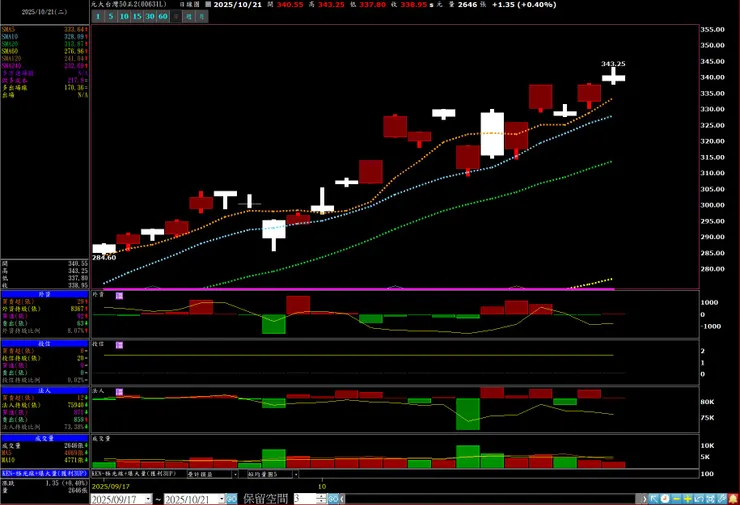Click GO button next to 保留空間 spinner
This screenshot has width=740, height=505.
coord(333,499)
